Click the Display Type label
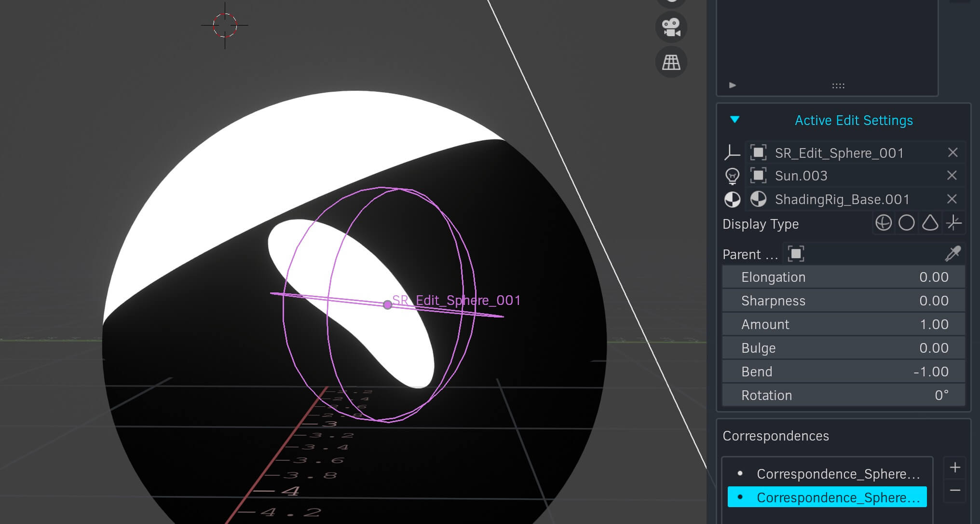 [x=761, y=224]
